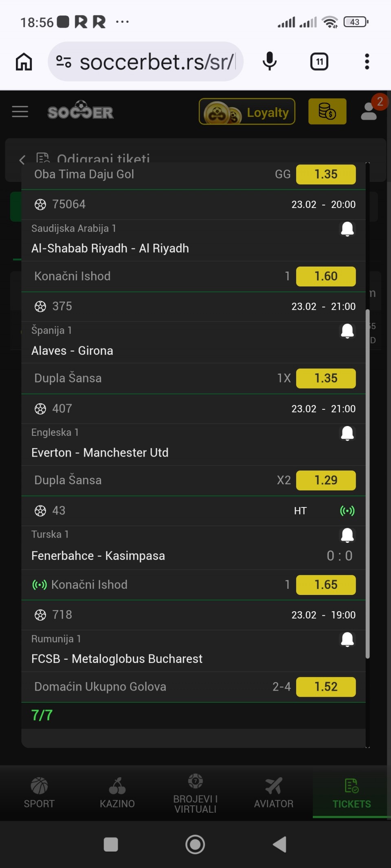Toggle notification bell for Everton - Manchester Utd

coord(347,433)
